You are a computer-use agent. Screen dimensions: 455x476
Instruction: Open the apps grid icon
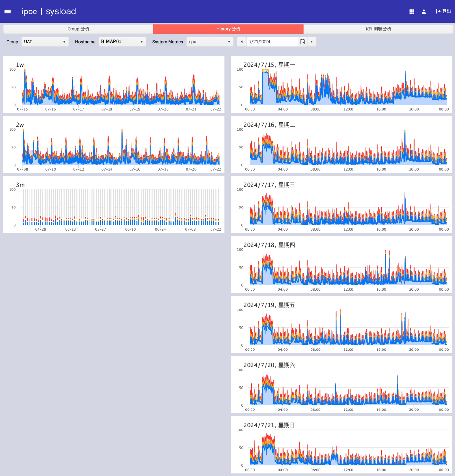(x=412, y=12)
